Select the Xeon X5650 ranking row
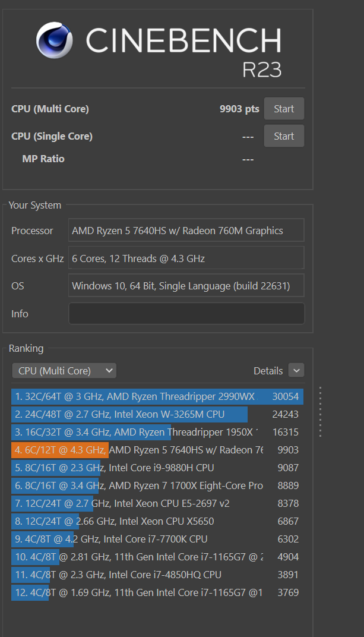The width and height of the screenshot is (364, 637). click(x=157, y=521)
